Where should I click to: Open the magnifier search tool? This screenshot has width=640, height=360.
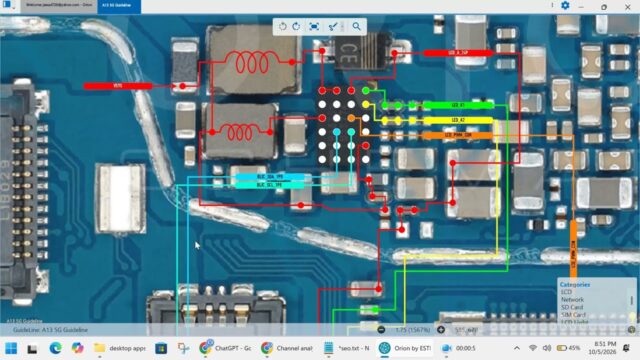pyautogui.click(x=356, y=27)
